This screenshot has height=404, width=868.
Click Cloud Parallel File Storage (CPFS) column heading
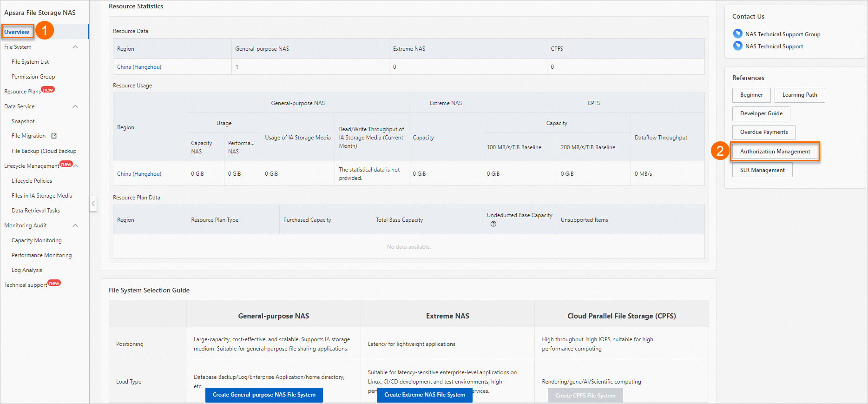coord(622,316)
